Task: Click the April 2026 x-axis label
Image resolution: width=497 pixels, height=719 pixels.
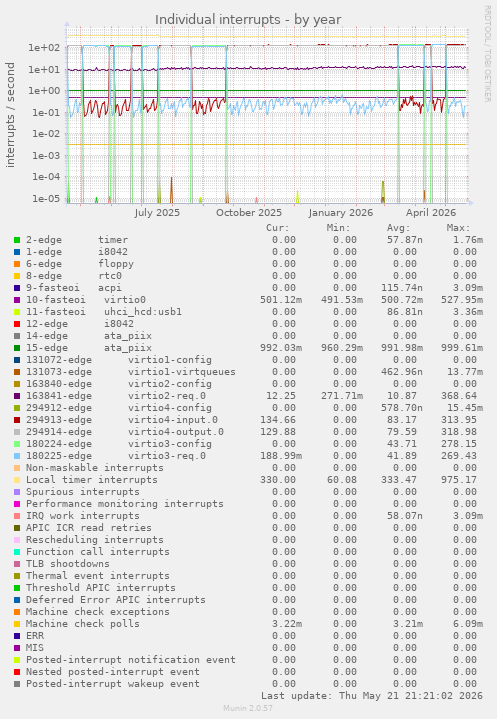Action: coord(431,213)
